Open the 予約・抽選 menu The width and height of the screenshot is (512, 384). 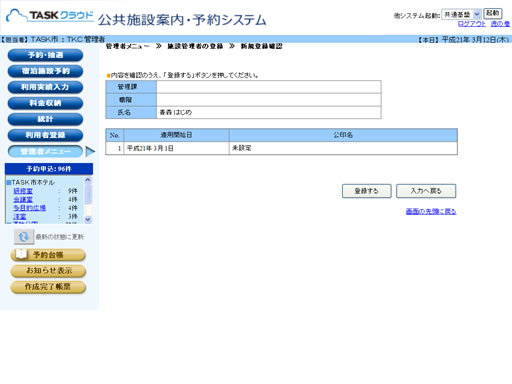pyautogui.click(x=45, y=55)
